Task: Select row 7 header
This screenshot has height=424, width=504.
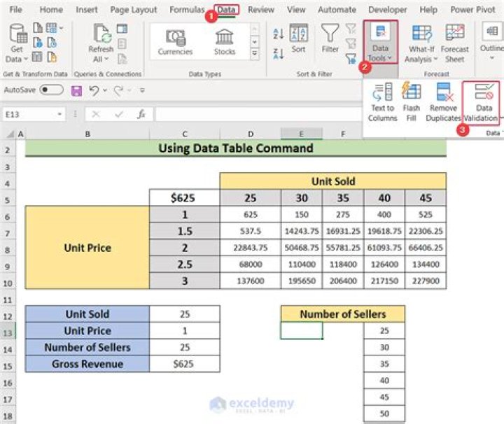Action: (8, 232)
